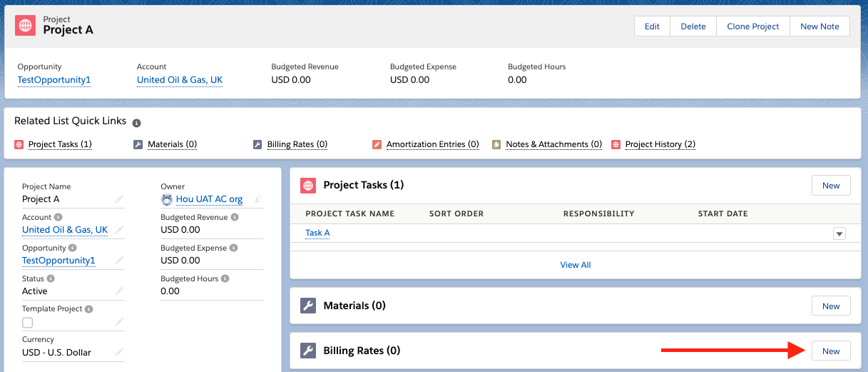This screenshot has width=868, height=372.
Task: Click the Materials wrench quick link icon
Action: 138,144
